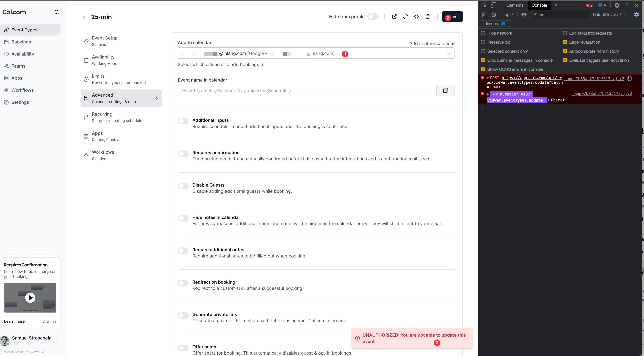Click the preview event external link icon
The height and width of the screenshot is (356, 644).
[394, 16]
